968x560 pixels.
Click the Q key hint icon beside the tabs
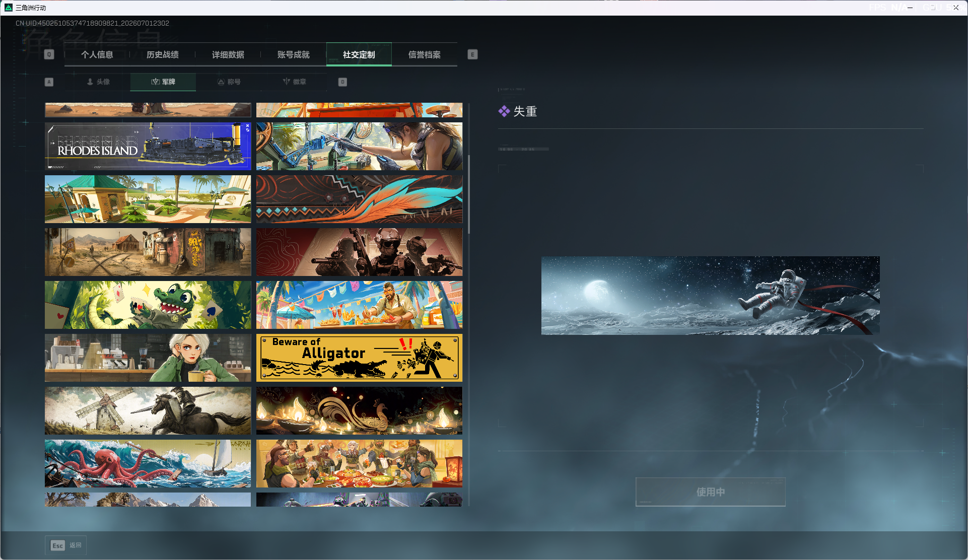tap(49, 54)
